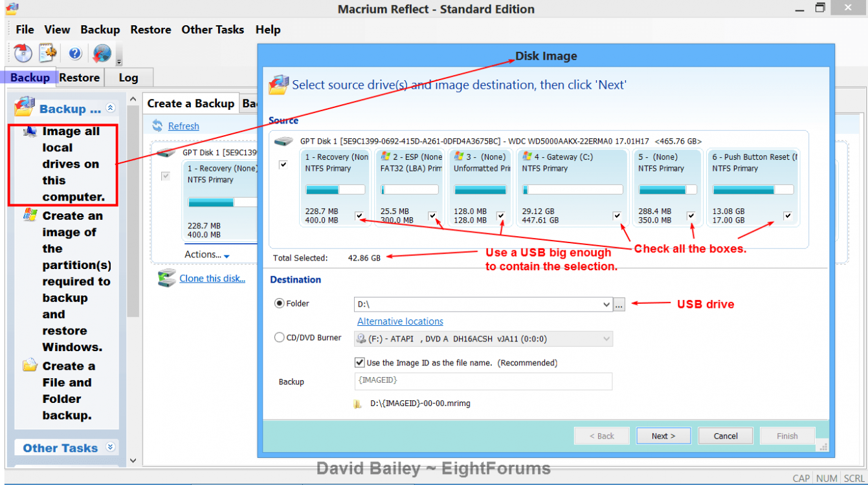Uncheck the 4 - Gateway (C:) partition checkbox

[617, 215]
